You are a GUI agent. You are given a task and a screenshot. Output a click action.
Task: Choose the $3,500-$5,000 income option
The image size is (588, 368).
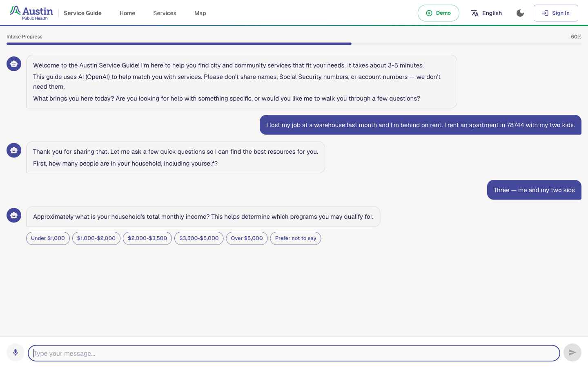tap(199, 238)
